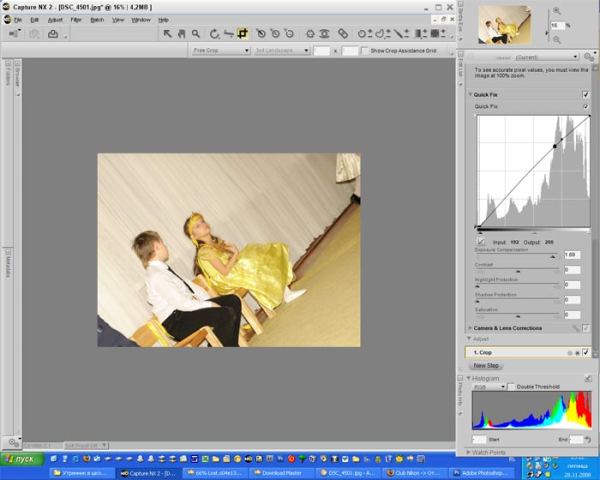Select the Fill/Remove tool

click(x=437, y=34)
